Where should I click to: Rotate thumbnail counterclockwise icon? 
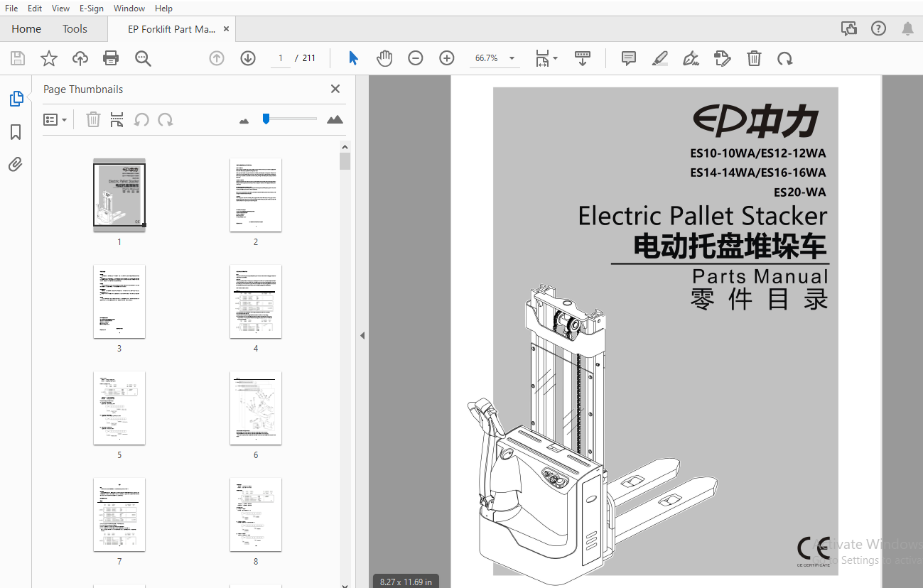coord(141,119)
